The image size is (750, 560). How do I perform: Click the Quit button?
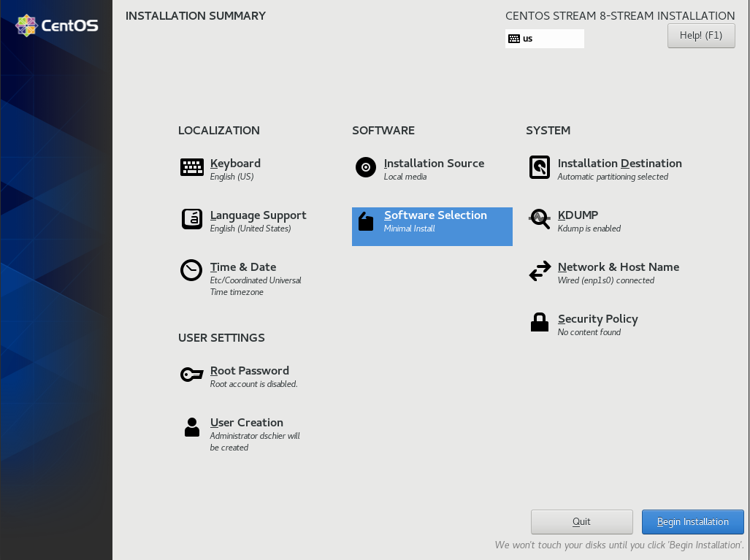[x=581, y=522]
